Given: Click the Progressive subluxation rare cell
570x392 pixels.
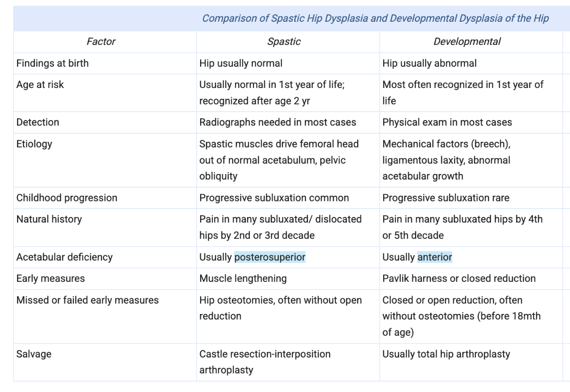Looking at the screenshot, I should tap(446, 198).
